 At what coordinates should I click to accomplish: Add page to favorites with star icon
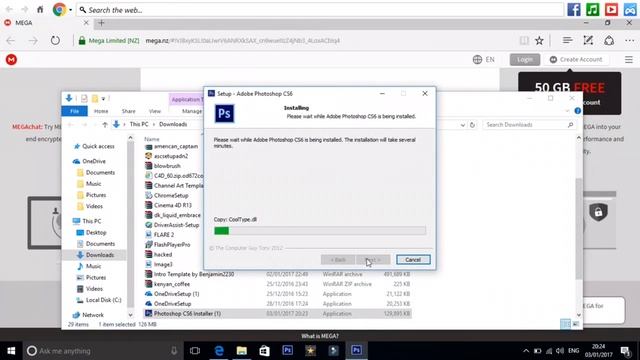click(x=539, y=40)
